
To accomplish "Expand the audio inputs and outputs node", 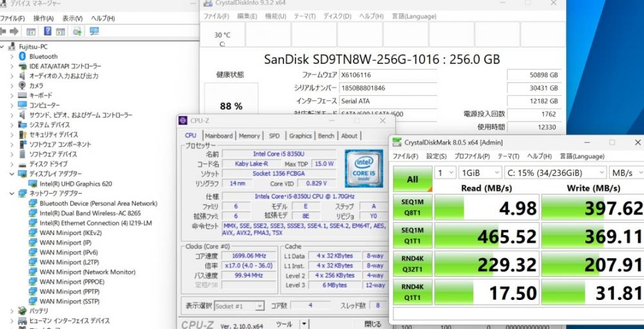I will (12, 76).
